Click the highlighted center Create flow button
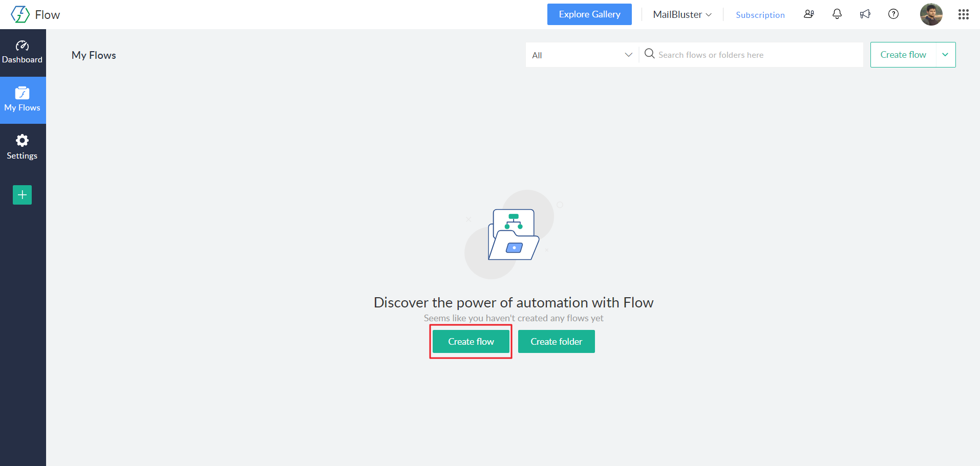980x466 pixels. pyautogui.click(x=471, y=341)
